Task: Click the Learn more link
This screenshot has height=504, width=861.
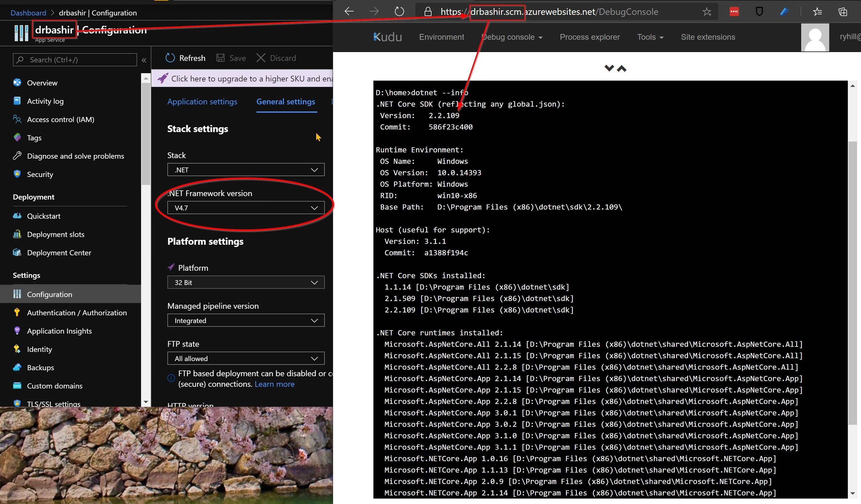Action: point(274,384)
